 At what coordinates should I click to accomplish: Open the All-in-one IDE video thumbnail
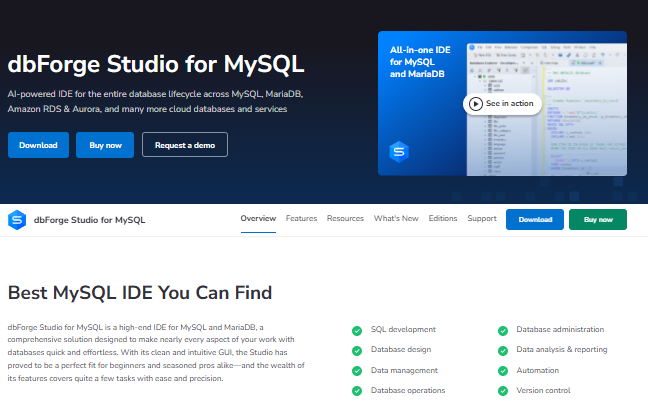[502, 103]
